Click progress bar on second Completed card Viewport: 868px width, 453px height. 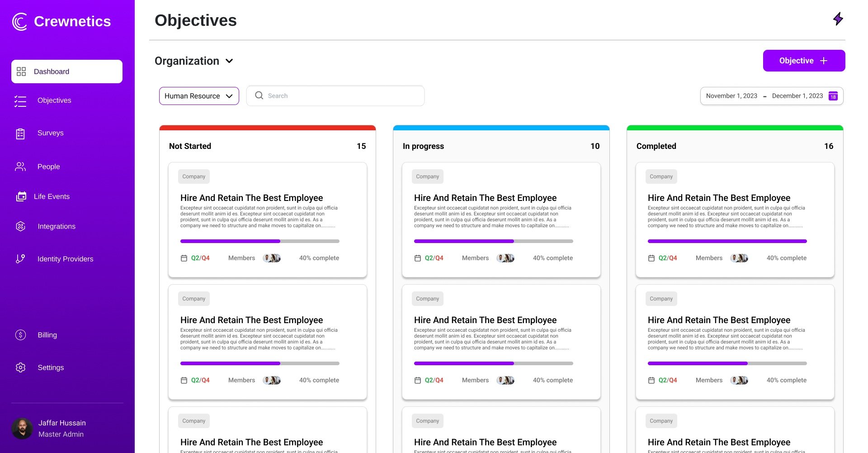(727, 363)
